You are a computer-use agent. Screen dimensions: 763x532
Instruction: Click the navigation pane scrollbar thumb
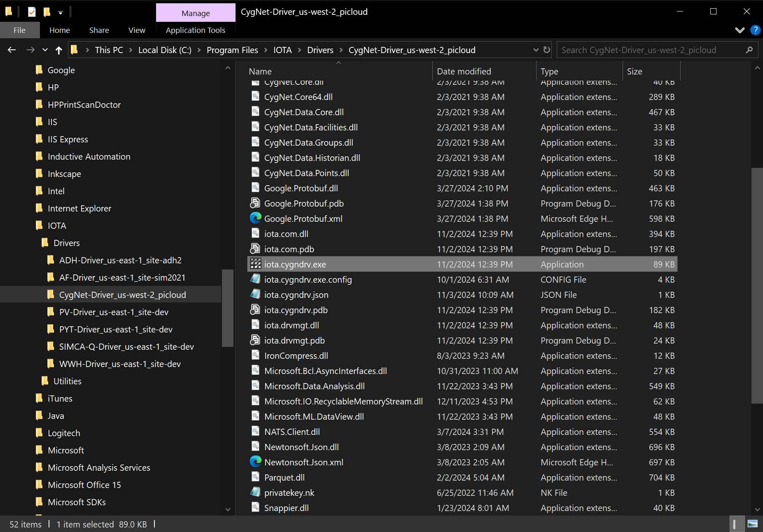227,308
